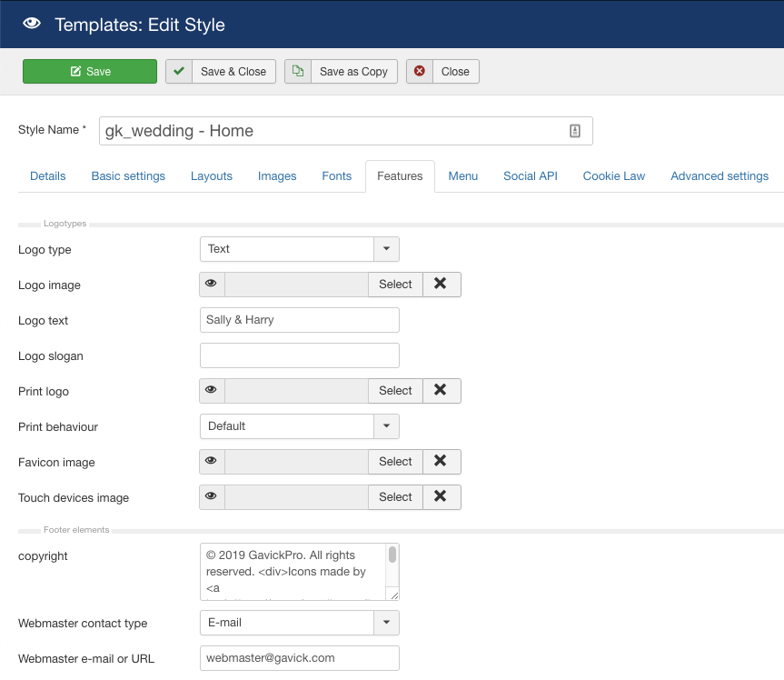This screenshot has height=680, width=784.
Task: Click the icon inside Style Name field
Action: pyautogui.click(x=575, y=131)
